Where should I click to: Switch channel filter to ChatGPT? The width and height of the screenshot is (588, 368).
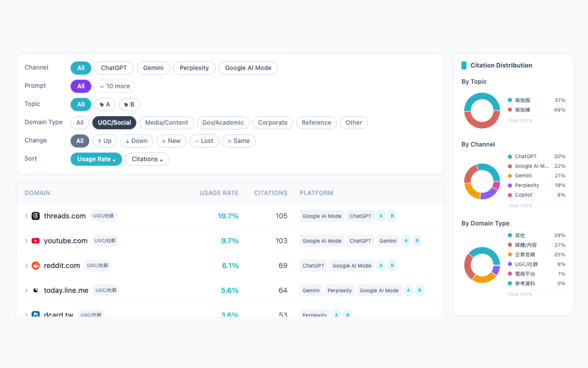(114, 68)
